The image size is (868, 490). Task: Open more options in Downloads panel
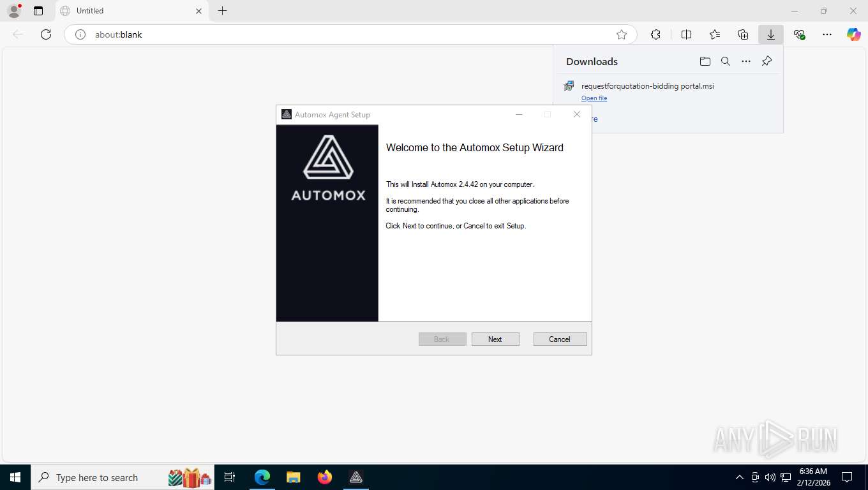[x=746, y=61]
